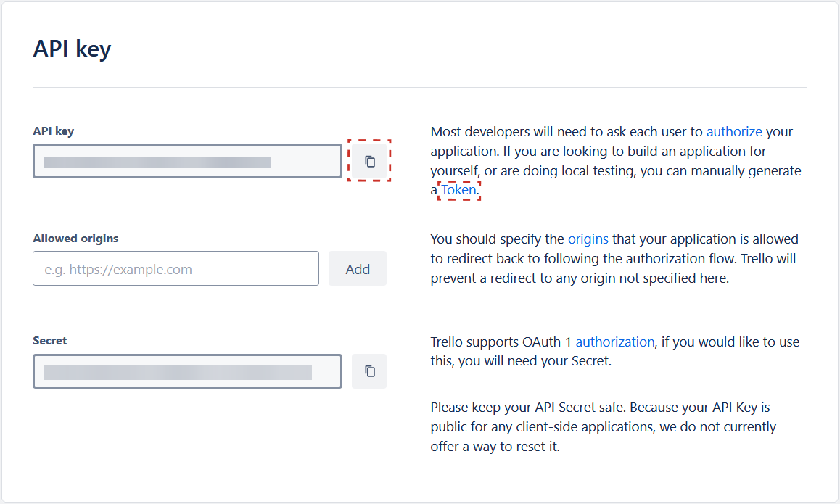Click the divider line under the heading
This screenshot has width=840, height=504.
point(419,87)
